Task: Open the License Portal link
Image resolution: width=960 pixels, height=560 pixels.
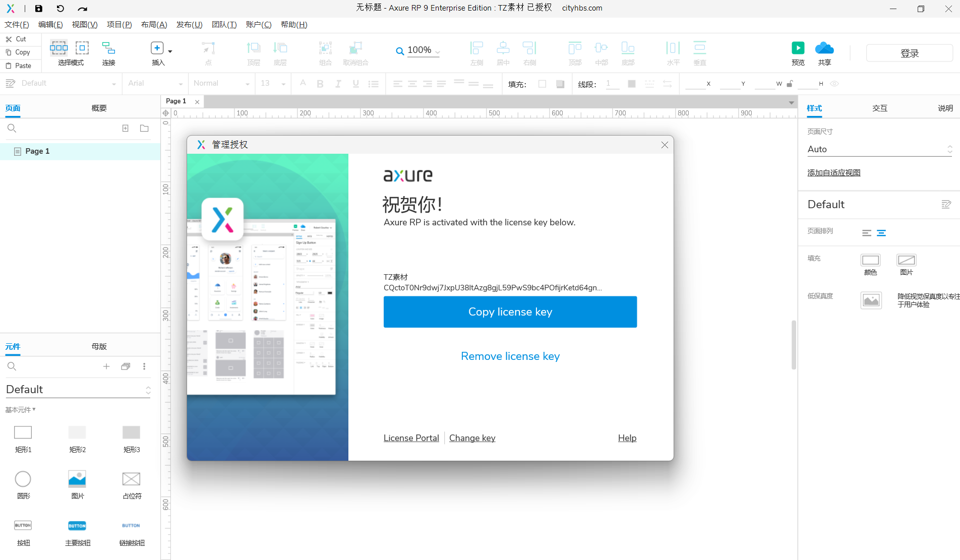Action: (411, 438)
